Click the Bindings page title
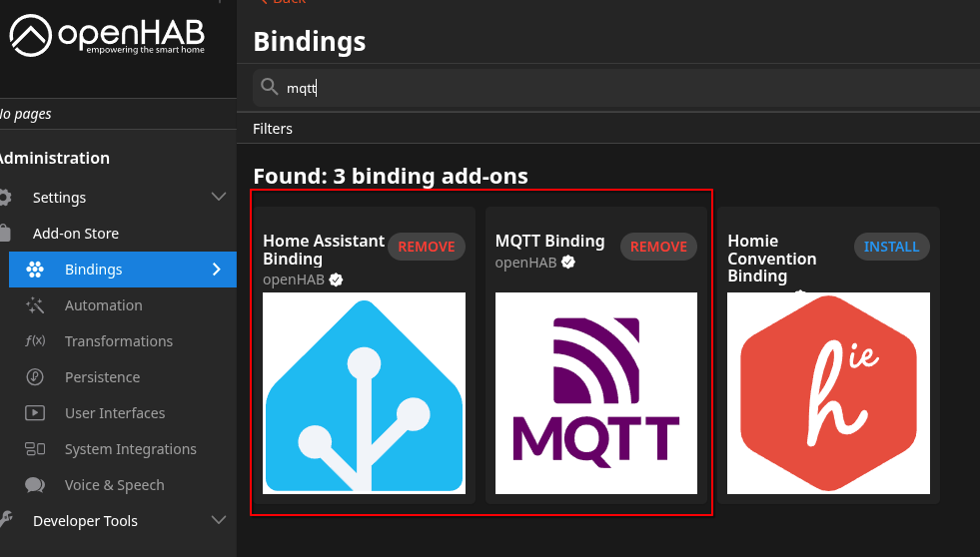This screenshot has height=557, width=980. (x=310, y=42)
